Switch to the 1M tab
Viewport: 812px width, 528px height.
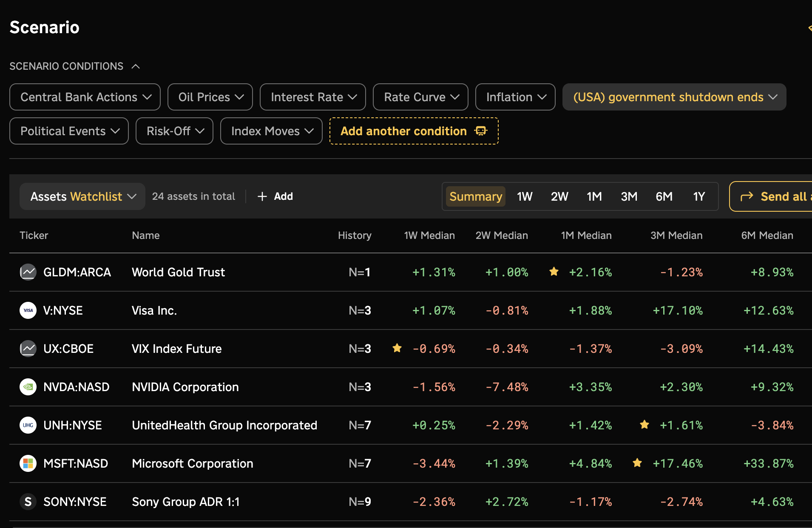[594, 196]
